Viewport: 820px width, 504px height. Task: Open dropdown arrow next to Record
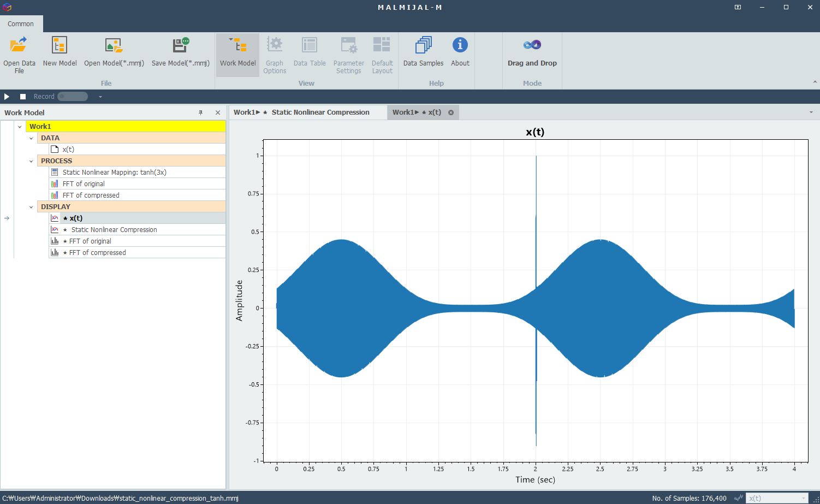click(x=100, y=97)
